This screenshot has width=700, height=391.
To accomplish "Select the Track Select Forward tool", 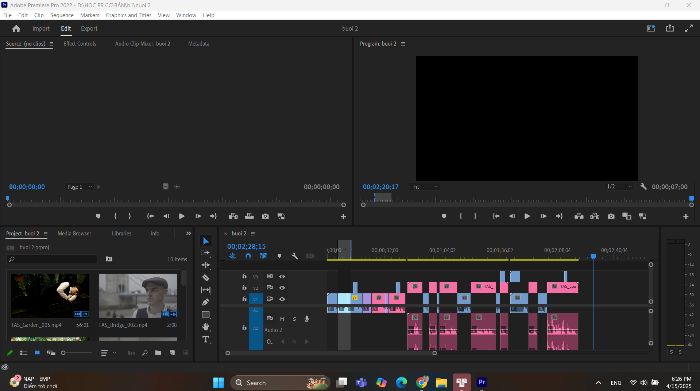I will coord(206,253).
